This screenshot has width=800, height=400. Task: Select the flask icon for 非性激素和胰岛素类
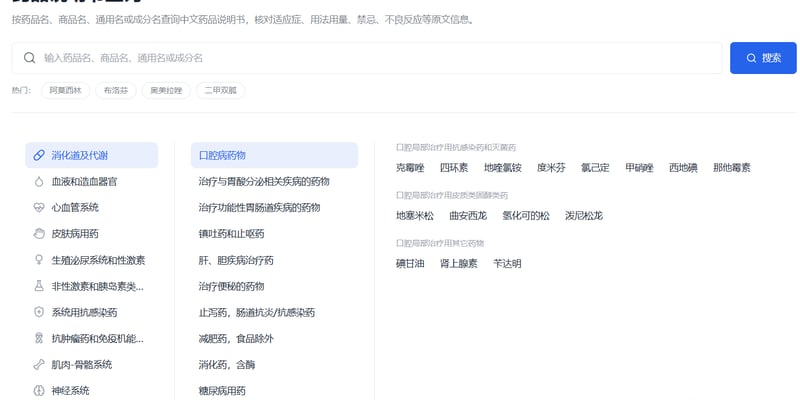click(x=39, y=286)
